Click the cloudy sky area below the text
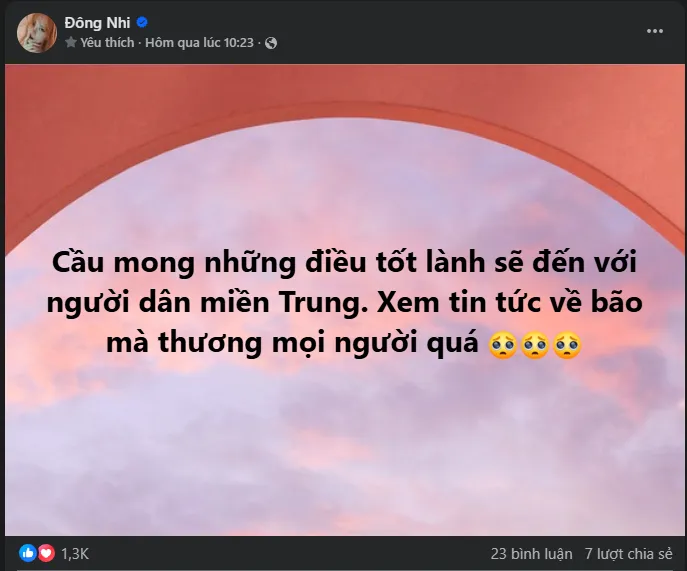 [x=344, y=447]
